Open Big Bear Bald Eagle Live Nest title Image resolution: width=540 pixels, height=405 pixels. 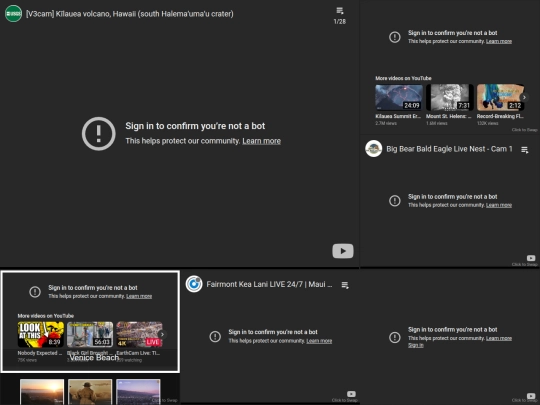tap(449, 149)
